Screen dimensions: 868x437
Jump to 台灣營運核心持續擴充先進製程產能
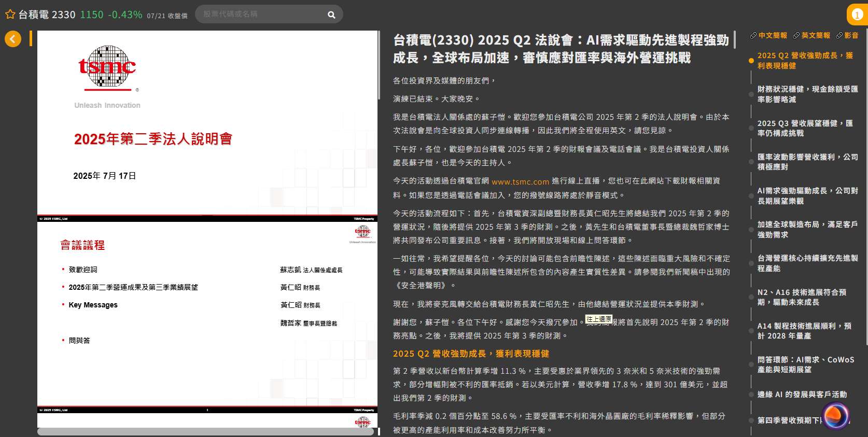pos(807,263)
